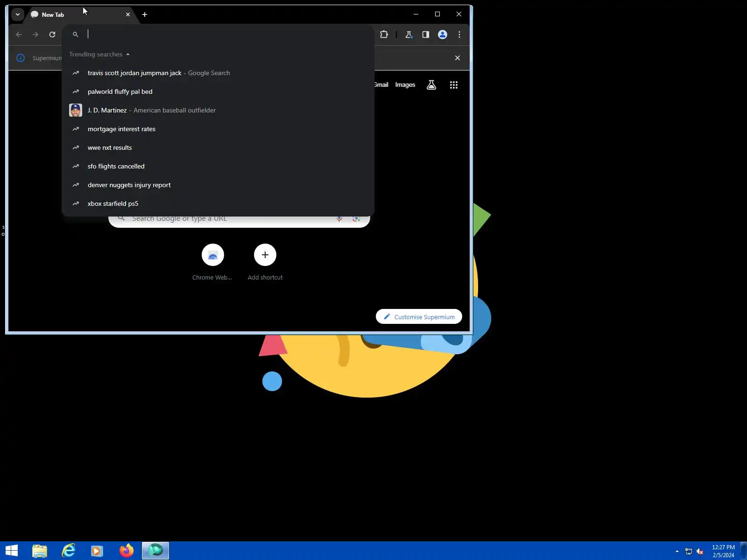Start voice search with microphone
Screen dimensions: 747x560
[x=339, y=218]
